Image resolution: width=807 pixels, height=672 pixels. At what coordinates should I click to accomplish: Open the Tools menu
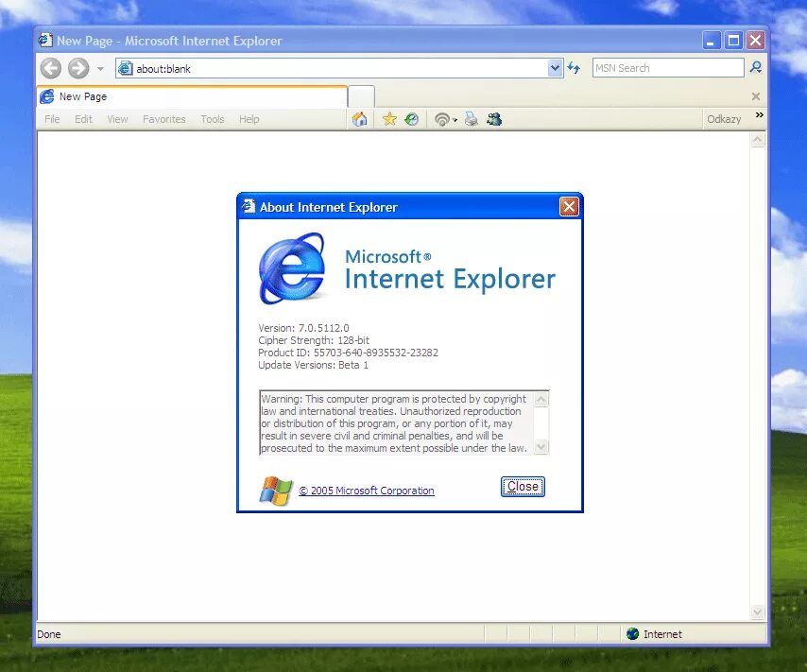213,119
